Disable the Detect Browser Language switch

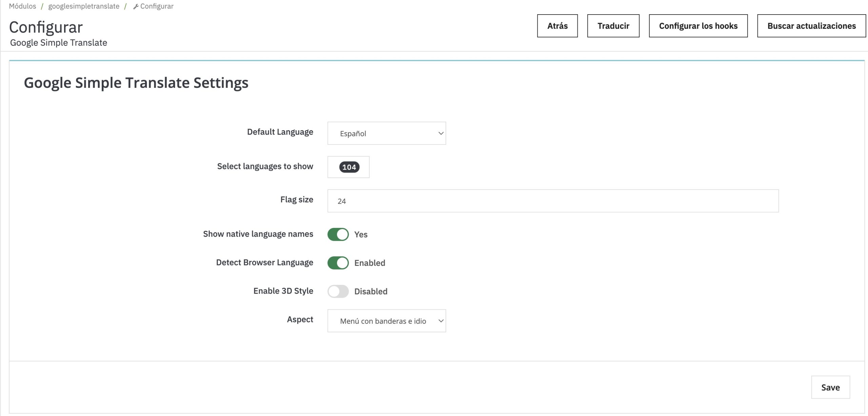tap(338, 263)
